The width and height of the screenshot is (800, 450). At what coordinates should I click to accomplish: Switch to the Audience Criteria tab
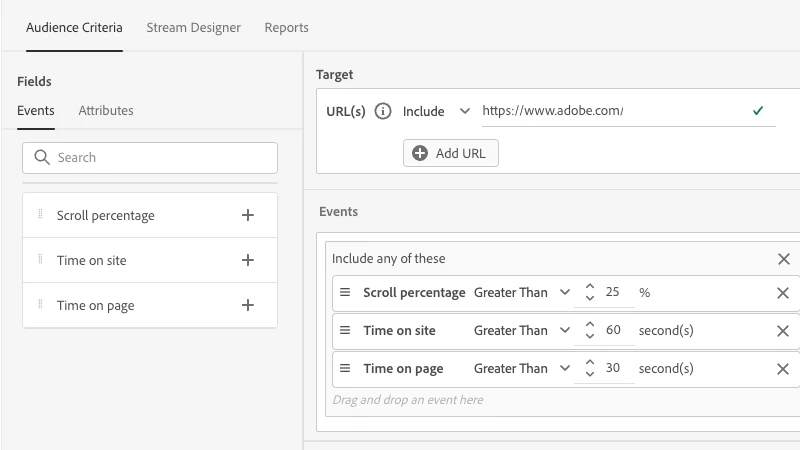coord(74,28)
